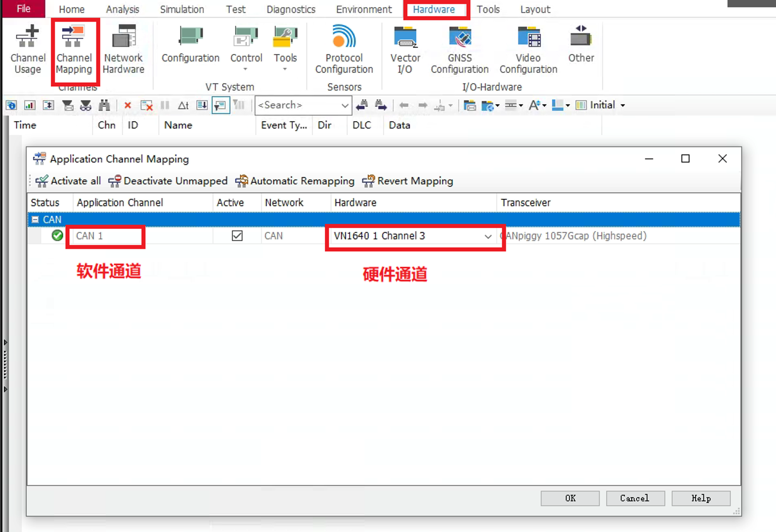This screenshot has height=532, width=776.
Task: Click the Channel Usage icon
Action: (28, 49)
